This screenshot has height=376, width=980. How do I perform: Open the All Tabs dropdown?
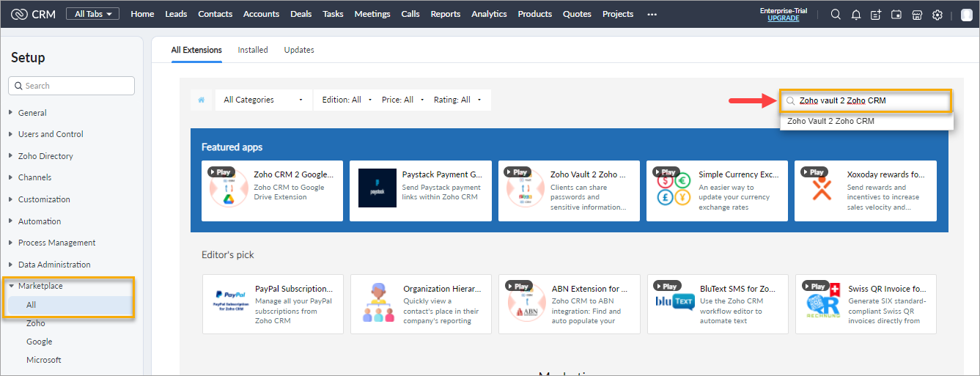pos(92,14)
